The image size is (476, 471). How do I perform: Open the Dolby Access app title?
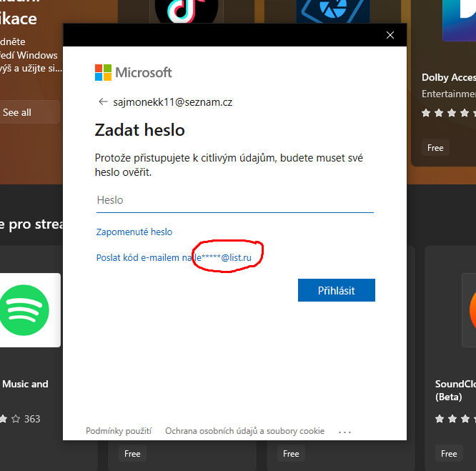point(449,77)
